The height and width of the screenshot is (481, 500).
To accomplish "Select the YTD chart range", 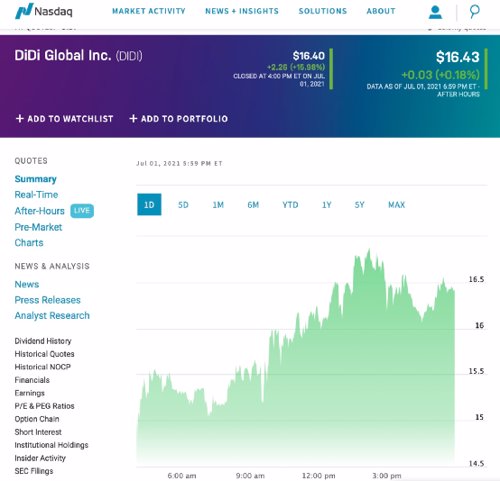I will pyautogui.click(x=290, y=205).
